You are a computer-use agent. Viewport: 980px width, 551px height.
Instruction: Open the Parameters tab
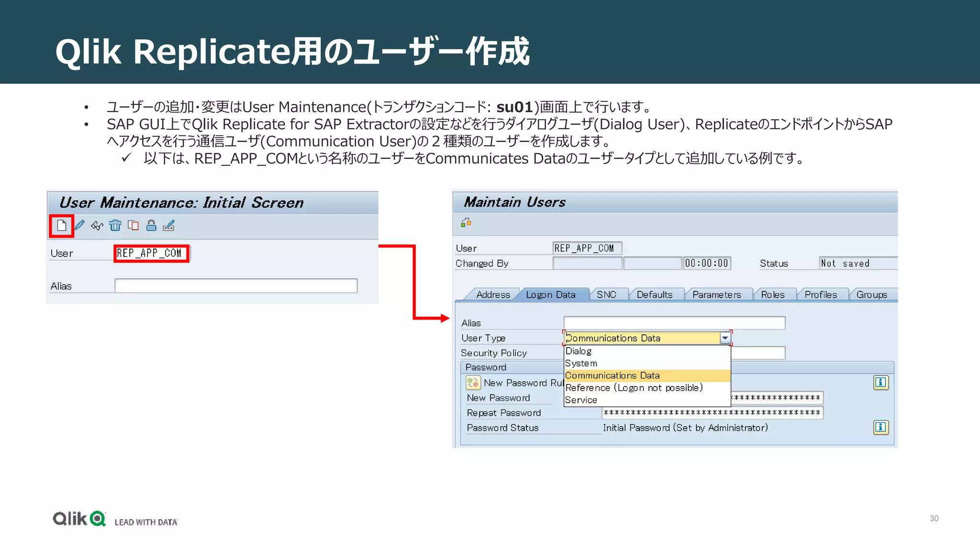pyautogui.click(x=716, y=295)
